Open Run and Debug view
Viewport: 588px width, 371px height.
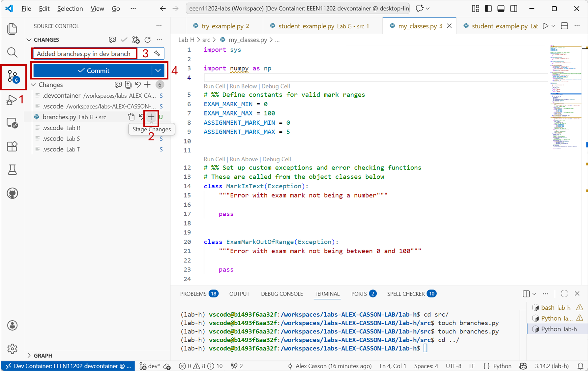12,100
